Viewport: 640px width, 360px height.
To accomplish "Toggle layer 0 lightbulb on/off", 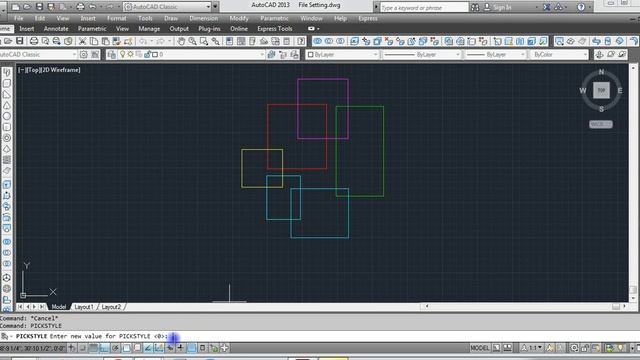I will [122, 54].
